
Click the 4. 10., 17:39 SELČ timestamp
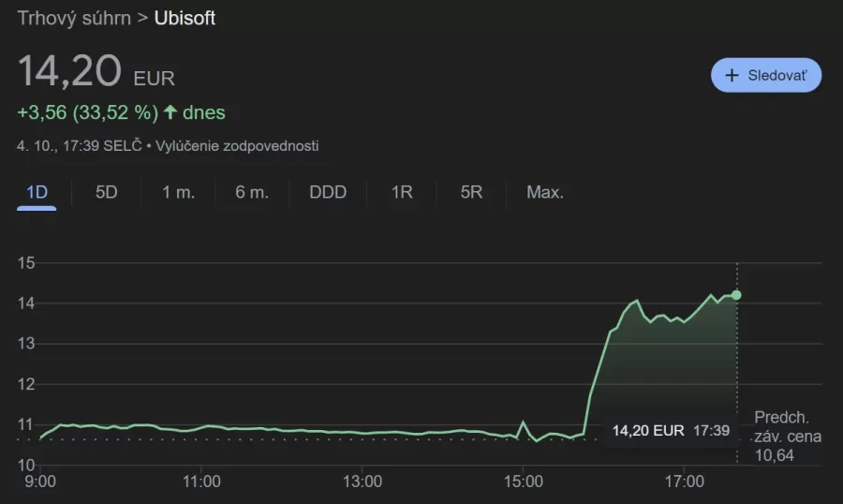coord(79,146)
